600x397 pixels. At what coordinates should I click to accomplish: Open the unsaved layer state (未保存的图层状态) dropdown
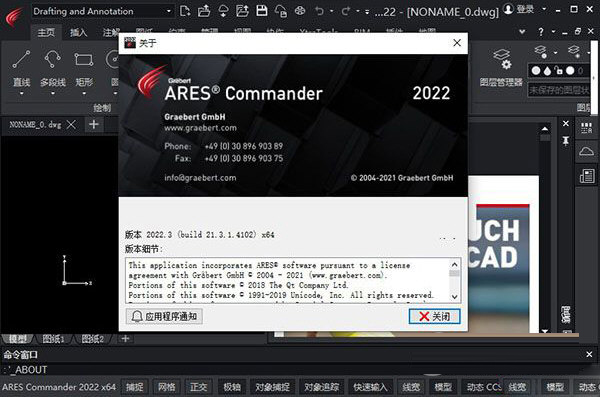(x=559, y=90)
